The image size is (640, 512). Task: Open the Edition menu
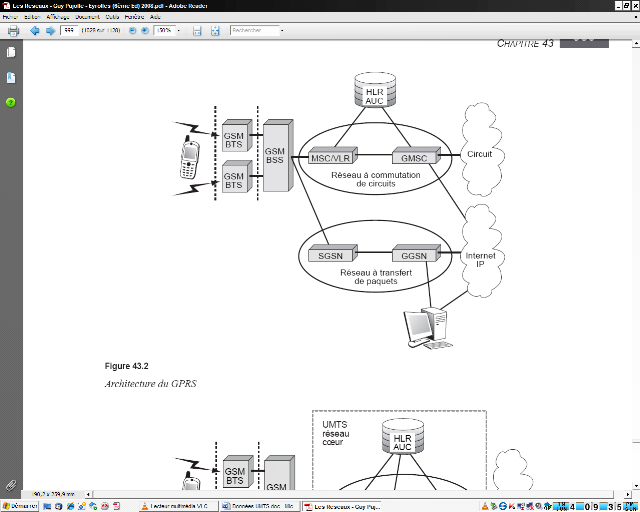tap(32, 17)
